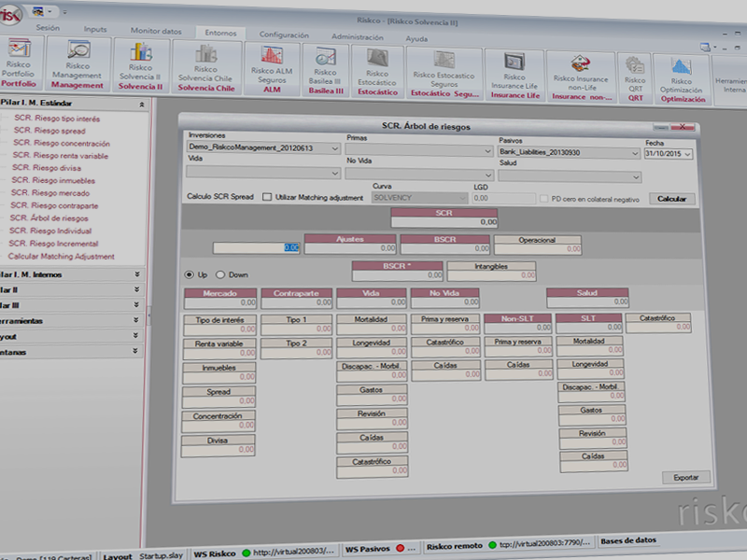Open SCR. Riesgo tipo interés link
Screen dimensions: 747x560
pos(57,119)
